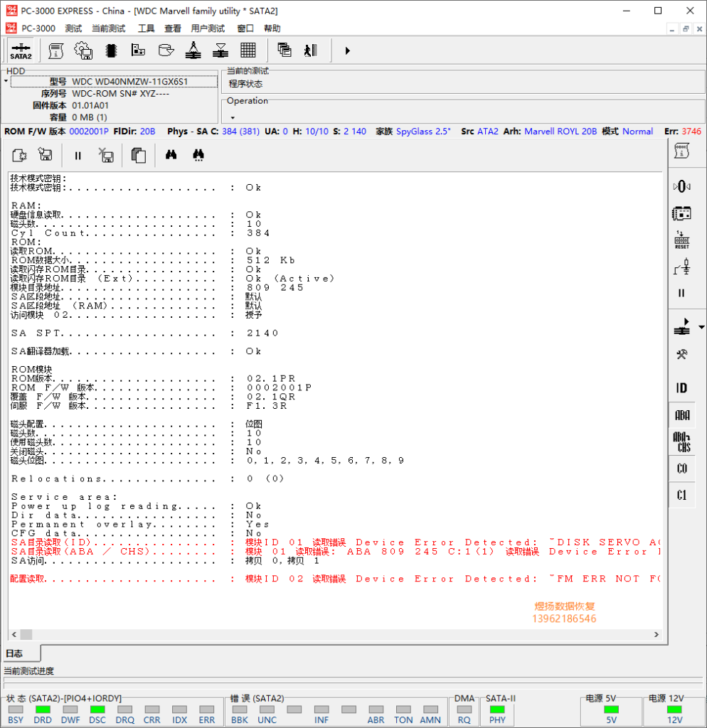The image size is (707, 728).
Task: Click the horizontal scrollbar thumb in log
Action: coord(26,634)
